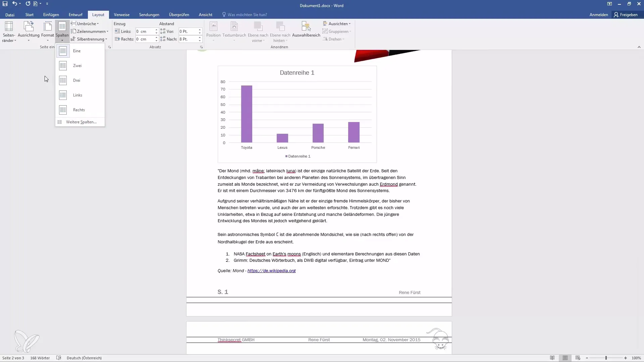Click the Abstand Nach spacing field
Screen dimensions: 644x362
pyautogui.click(x=188, y=39)
